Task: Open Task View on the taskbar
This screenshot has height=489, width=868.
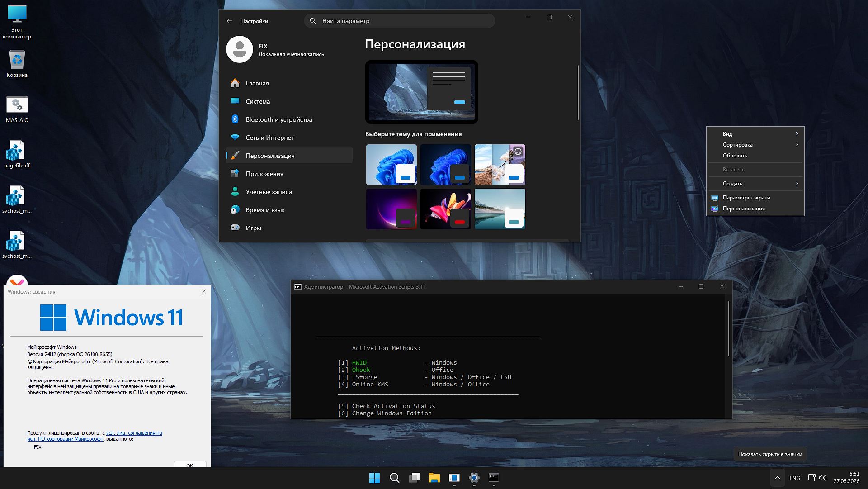Action: pos(415,478)
